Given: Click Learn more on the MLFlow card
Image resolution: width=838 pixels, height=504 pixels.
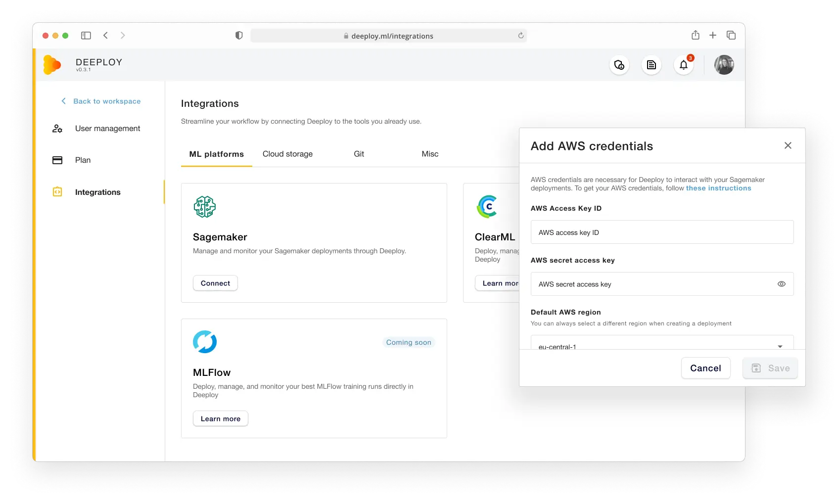Looking at the screenshot, I should click(221, 418).
